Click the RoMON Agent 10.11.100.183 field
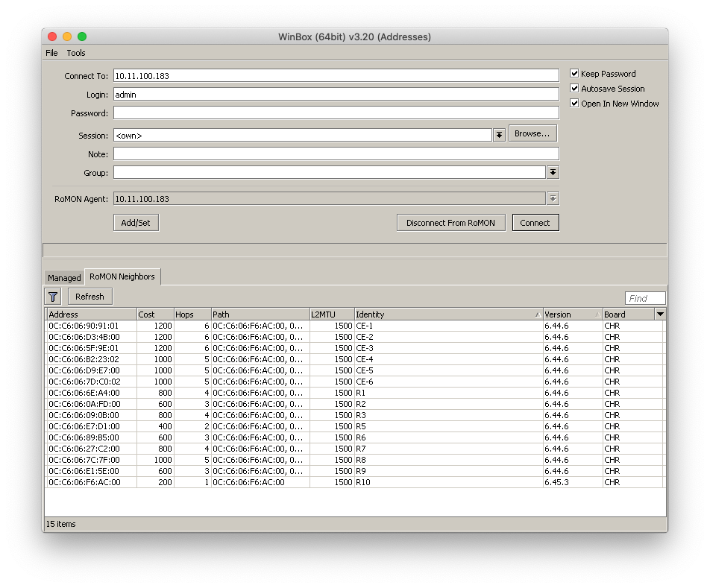 click(x=329, y=198)
